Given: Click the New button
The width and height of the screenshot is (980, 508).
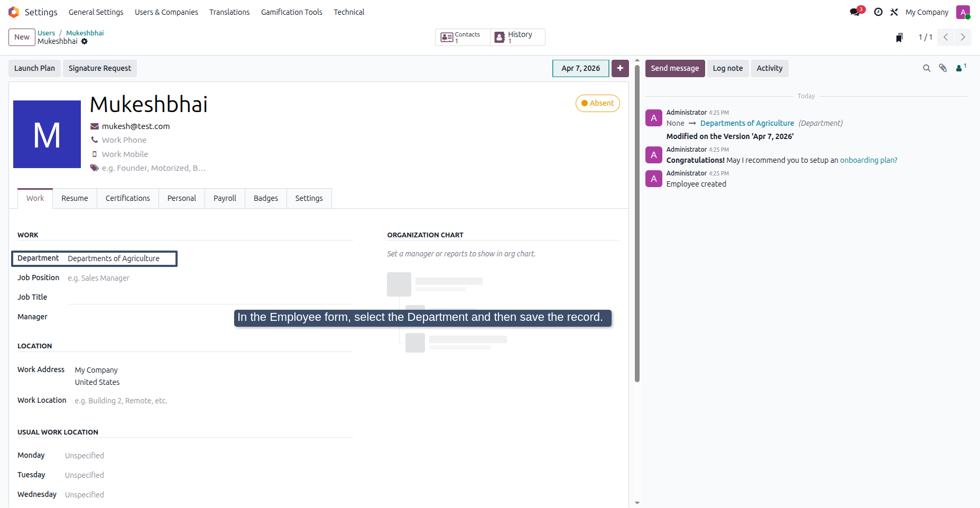Looking at the screenshot, I should 22,37.
